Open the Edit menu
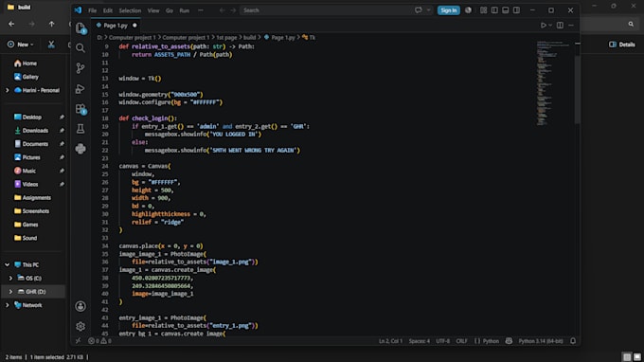The width and height of the screenshot is (644, 362). coord(108,10)
